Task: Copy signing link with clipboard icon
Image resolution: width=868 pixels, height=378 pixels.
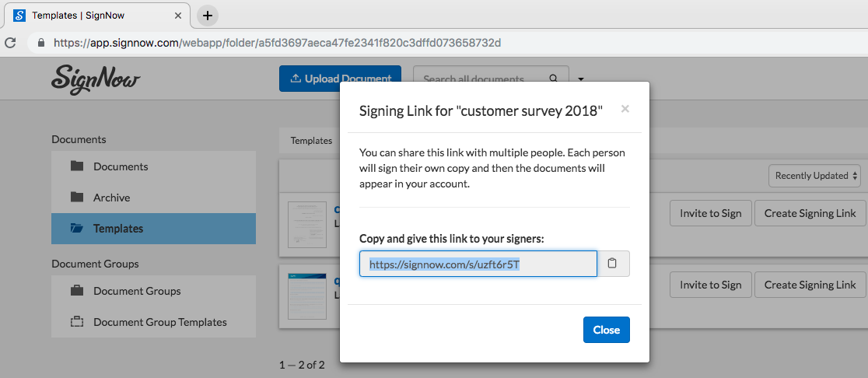Action: click(x=613, y=264)
